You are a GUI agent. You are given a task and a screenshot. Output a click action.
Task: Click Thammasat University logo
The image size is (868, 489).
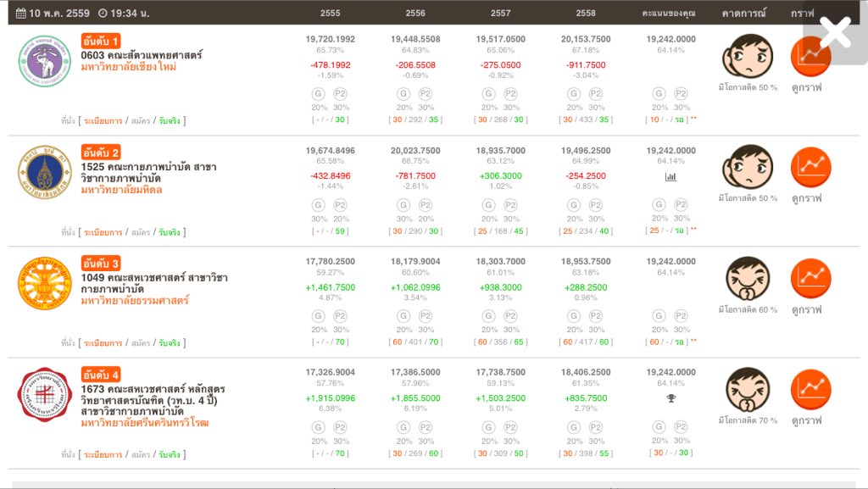[45, 283]
